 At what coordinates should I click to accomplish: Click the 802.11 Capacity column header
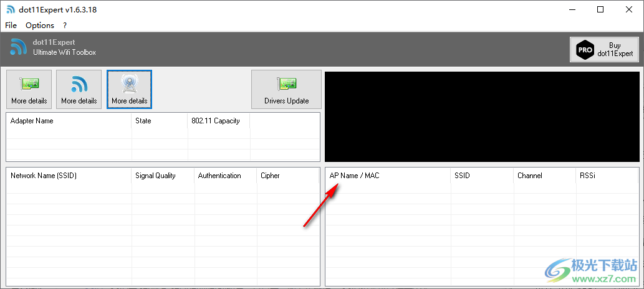pyautogui.click(x=219, y=121)
